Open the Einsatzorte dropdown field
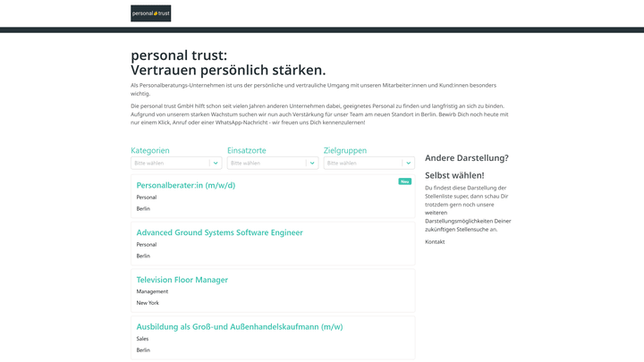 [x=273, y=163]
